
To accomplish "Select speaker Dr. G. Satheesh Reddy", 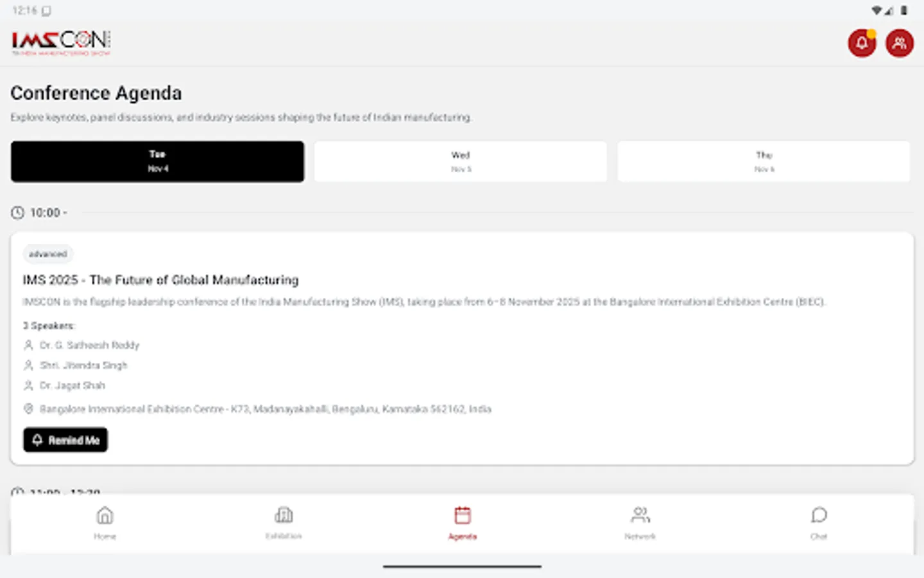I will pyautogui.click(x=89, y=345).
